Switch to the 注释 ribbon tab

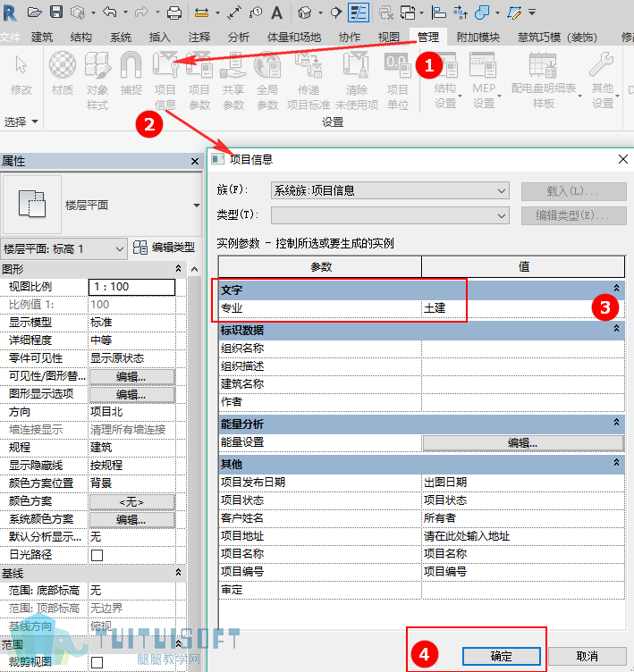(199, 38)
